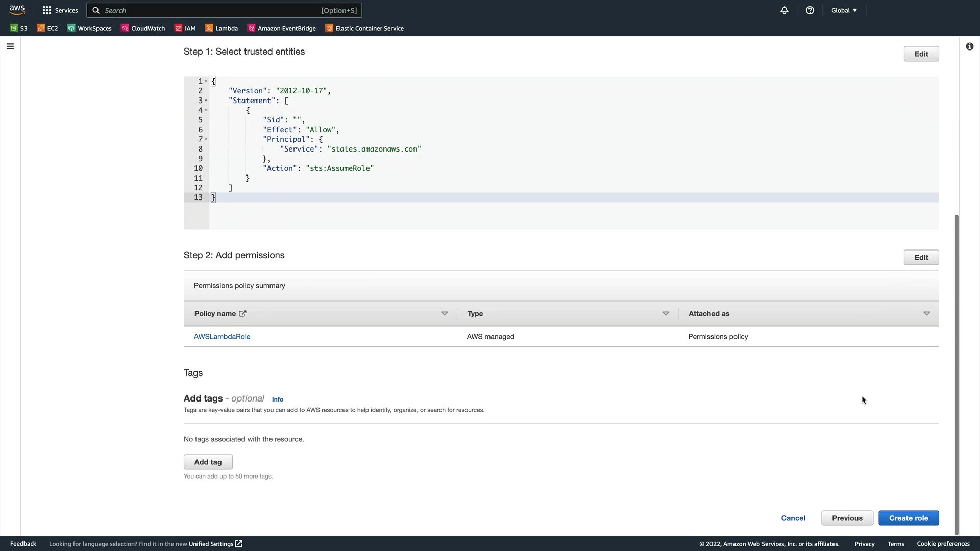This screenshot has width=980, height=551.
Task: Collapse JSON code fold at line 1
Action: coord(206,81)
